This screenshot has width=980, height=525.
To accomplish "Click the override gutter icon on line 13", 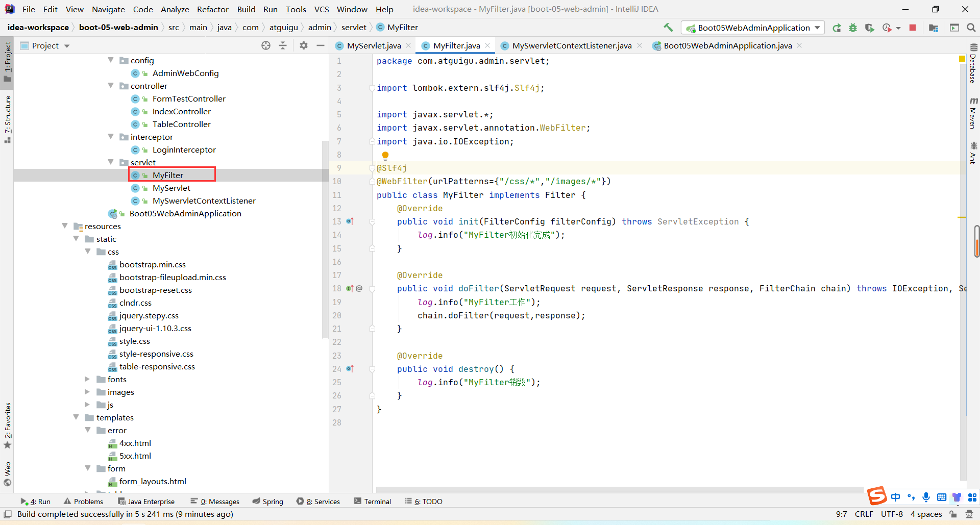I will (x=350, y=221).
